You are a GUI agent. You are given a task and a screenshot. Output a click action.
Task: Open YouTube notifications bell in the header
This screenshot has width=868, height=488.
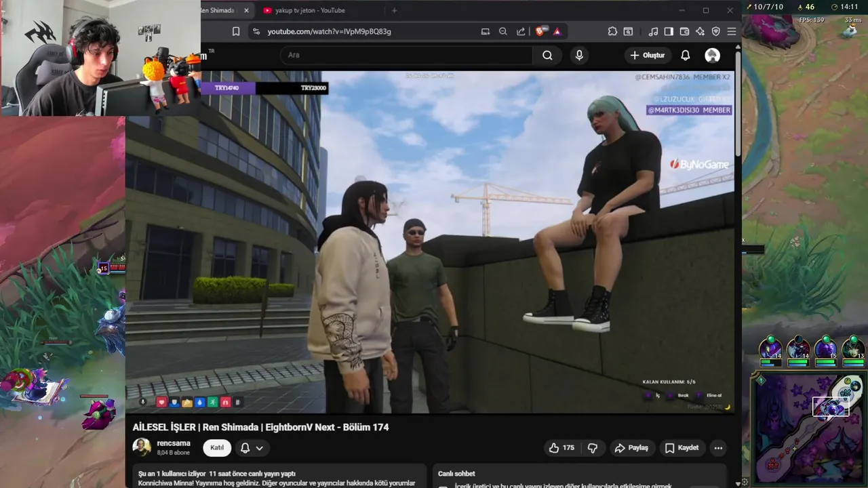[685, 56]
